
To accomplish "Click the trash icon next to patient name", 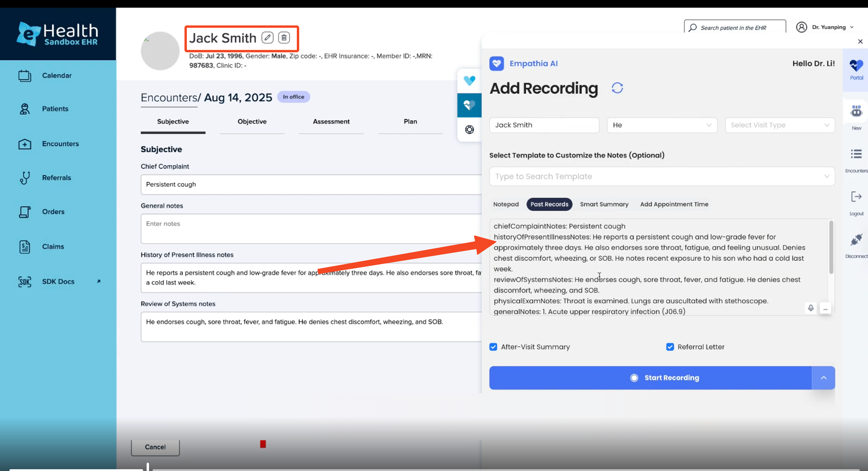I will coord(284,37).
